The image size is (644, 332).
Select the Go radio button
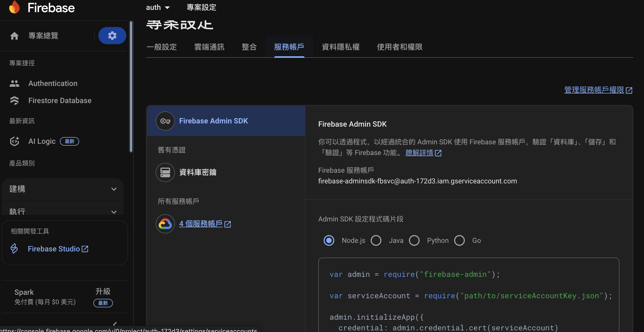(x=459, y=240)
